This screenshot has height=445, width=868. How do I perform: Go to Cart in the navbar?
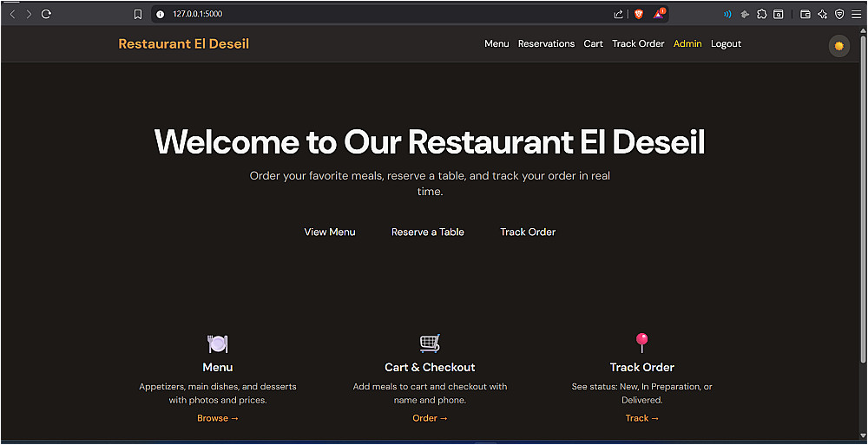594,43
